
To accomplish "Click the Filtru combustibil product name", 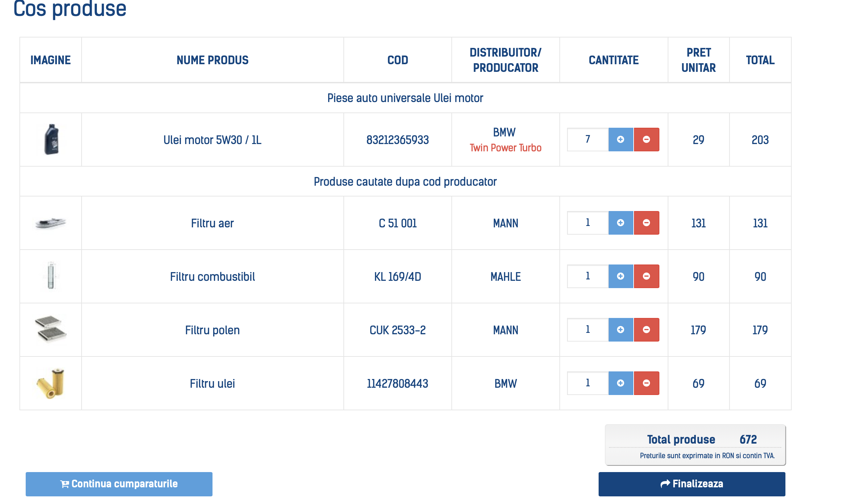I will 212,277.
